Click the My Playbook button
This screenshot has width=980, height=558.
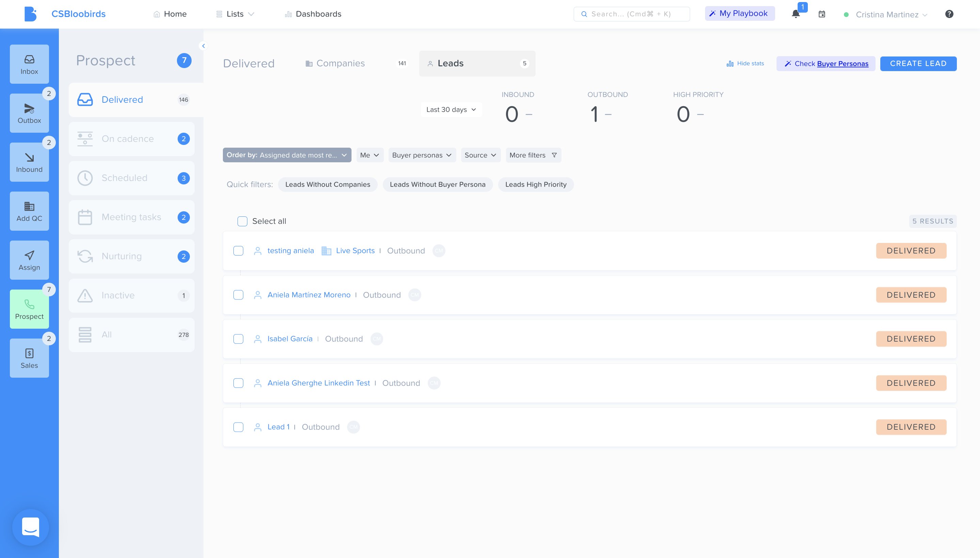click(x=740, y=14)
